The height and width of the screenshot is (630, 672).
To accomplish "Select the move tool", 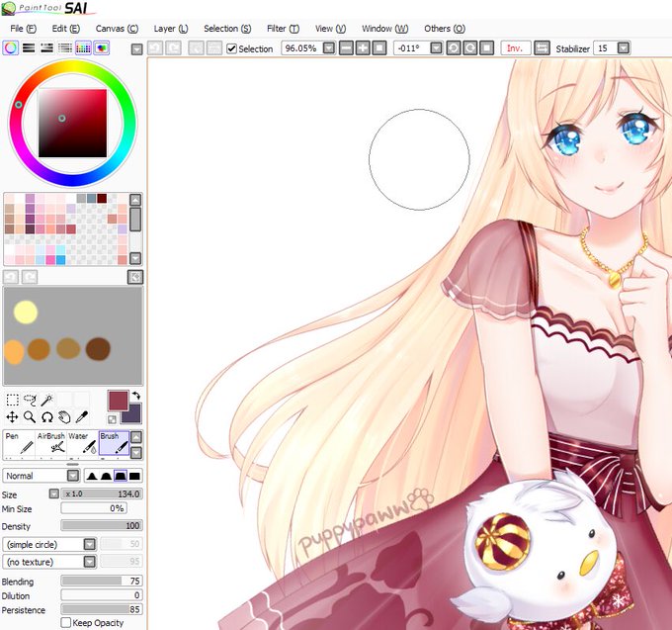I will pyautogui.click(x=12, y=416).
